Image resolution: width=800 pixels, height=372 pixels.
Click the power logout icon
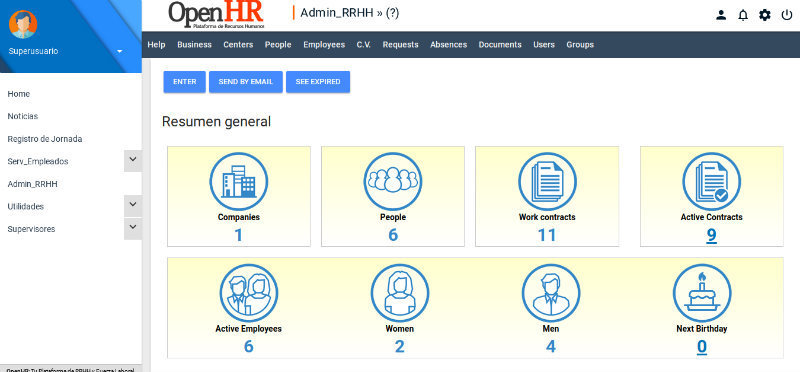tap(787, 15)
